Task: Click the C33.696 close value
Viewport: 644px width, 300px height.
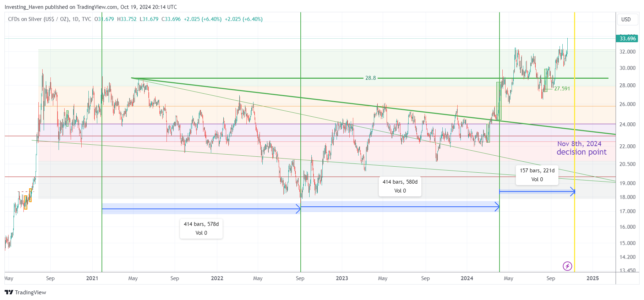Action: point(171,19)
